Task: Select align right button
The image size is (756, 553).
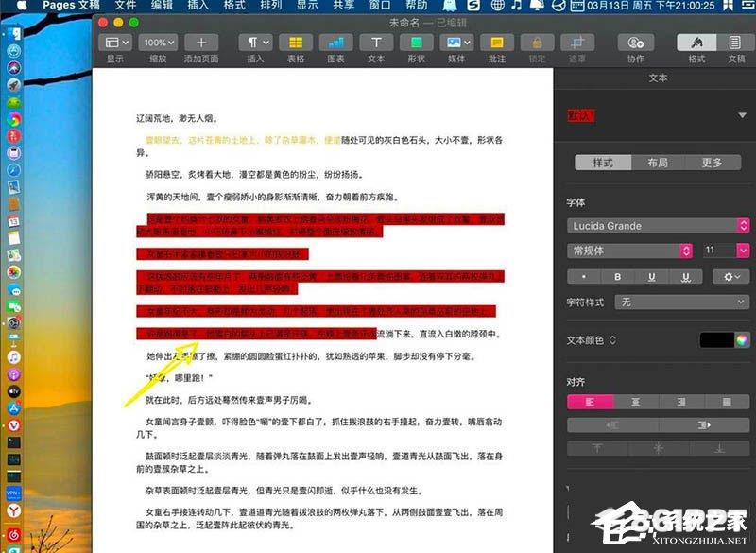Action: tap(681, 402)
